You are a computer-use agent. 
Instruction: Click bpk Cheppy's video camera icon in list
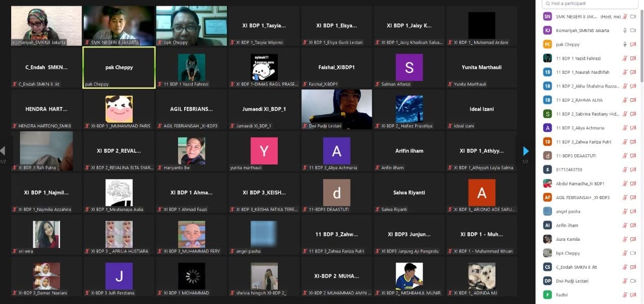[633, 253]
